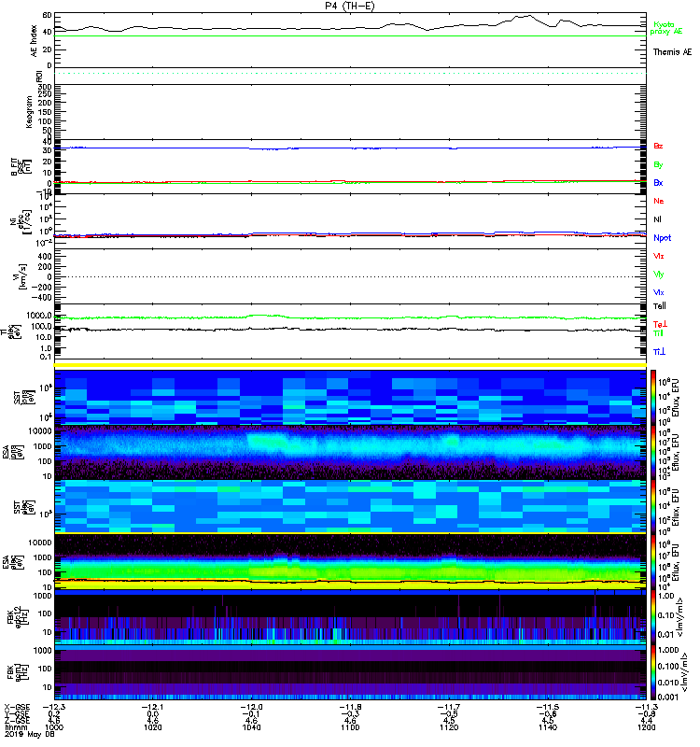The width and height of the screenshot is (700, 747).
Task: Click the color bar beside FBK edc12 panel
Action: [x=653, y=617]
